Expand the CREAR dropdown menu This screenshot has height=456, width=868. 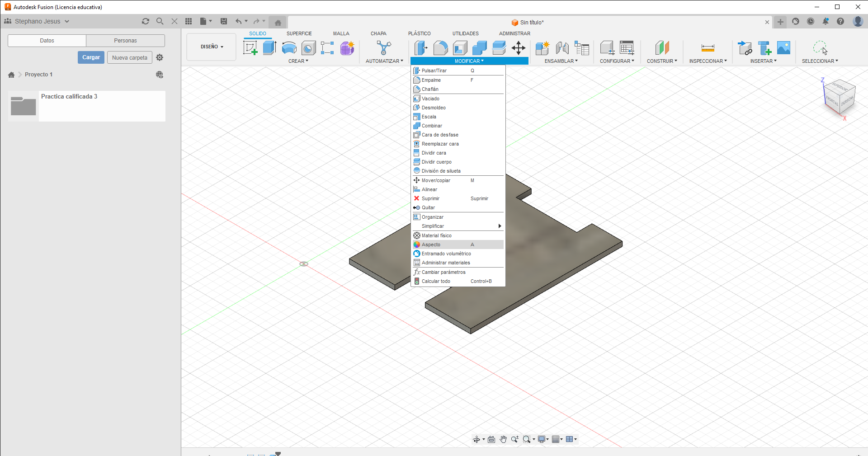pyautogui.click(x=298, y=61)
